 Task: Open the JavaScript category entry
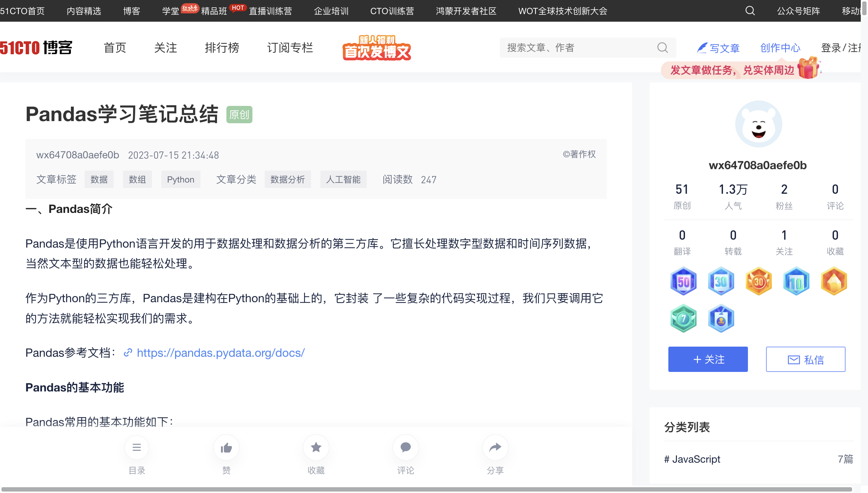692,459
